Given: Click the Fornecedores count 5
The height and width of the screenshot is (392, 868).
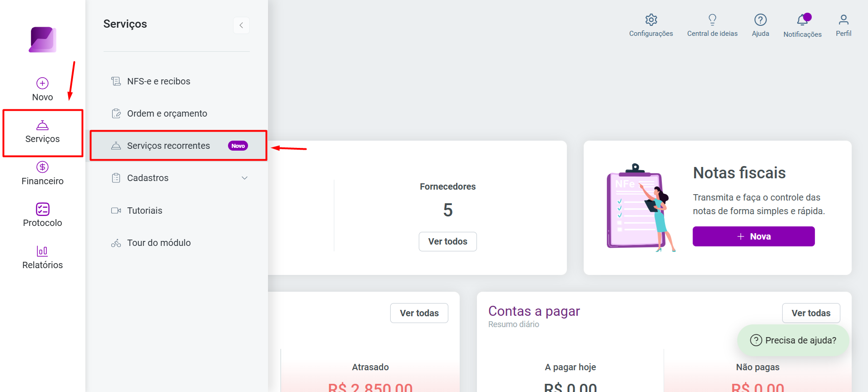Looking at the screenshot, I should [448, 210].
